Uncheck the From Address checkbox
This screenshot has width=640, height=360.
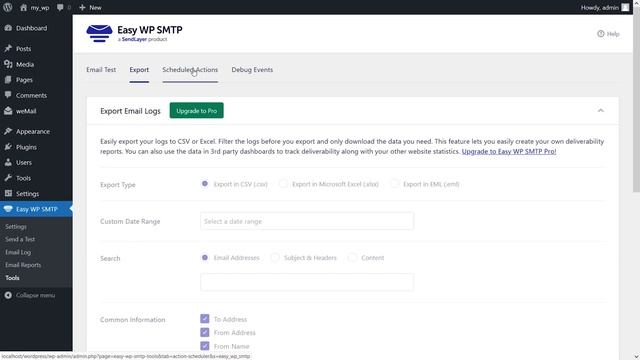[x=205, y=332]
